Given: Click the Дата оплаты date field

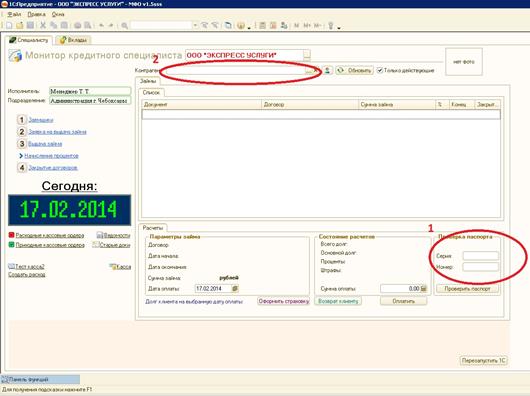Looking at the screenshot, I should pos(213,289).
